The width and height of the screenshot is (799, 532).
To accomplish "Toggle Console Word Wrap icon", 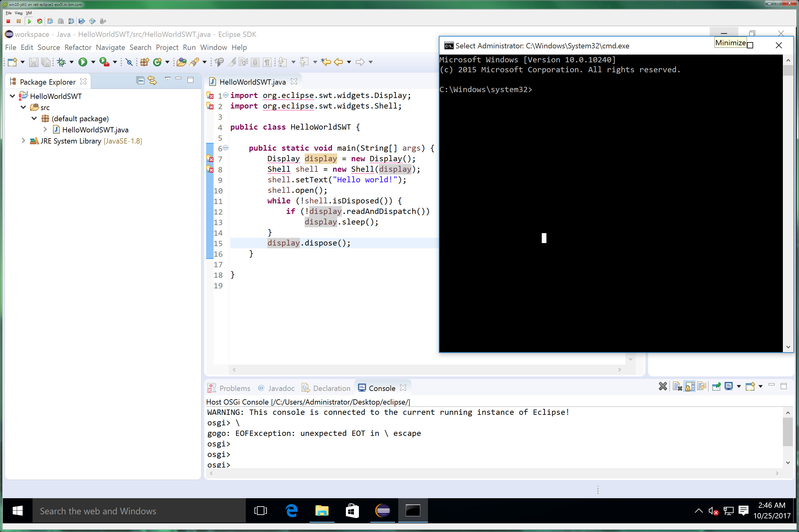I will (x=702, y=387).
